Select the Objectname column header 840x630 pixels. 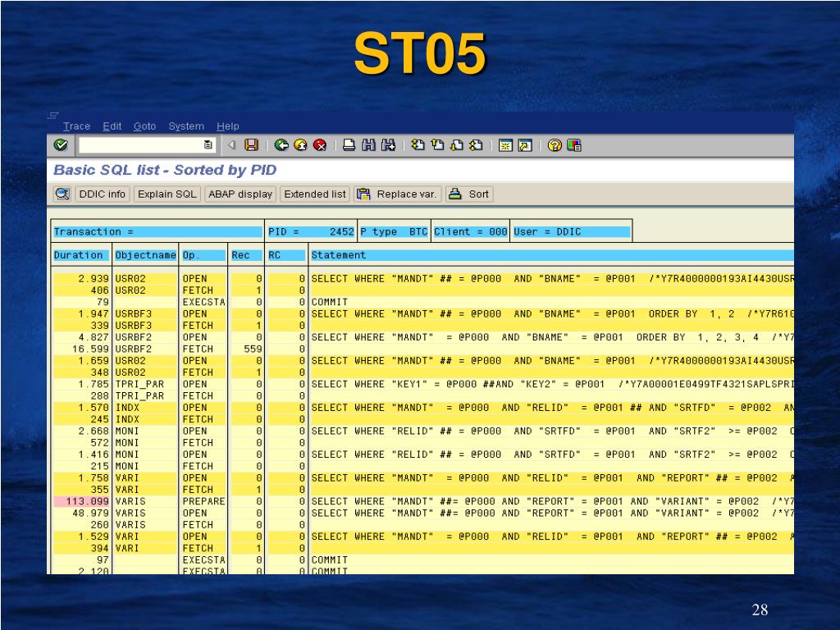pos(145,255)
